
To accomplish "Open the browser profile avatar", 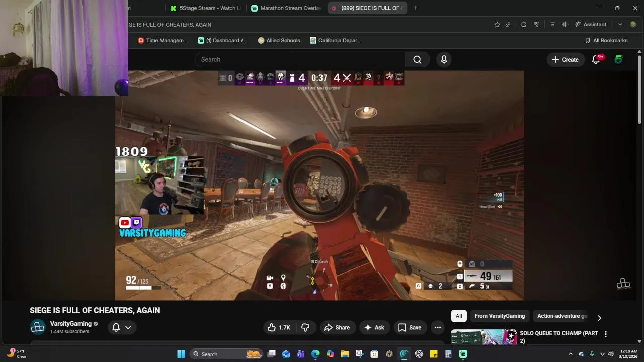I will coord(633,24).
